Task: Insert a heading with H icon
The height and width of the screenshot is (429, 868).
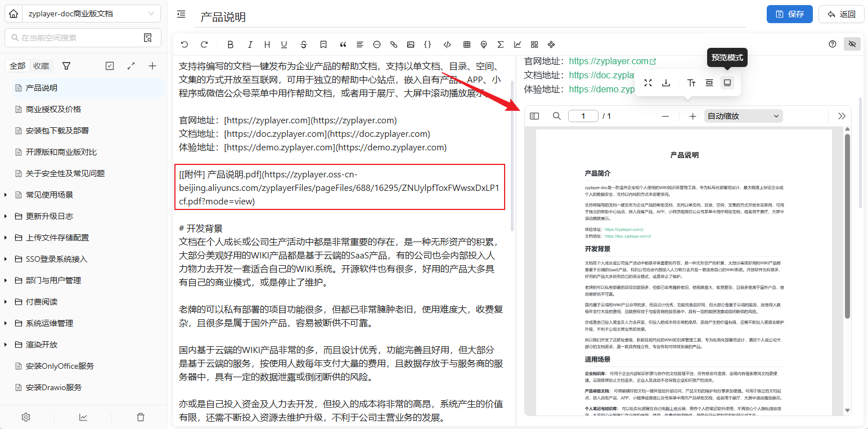Action: click(x=267, y=44)
